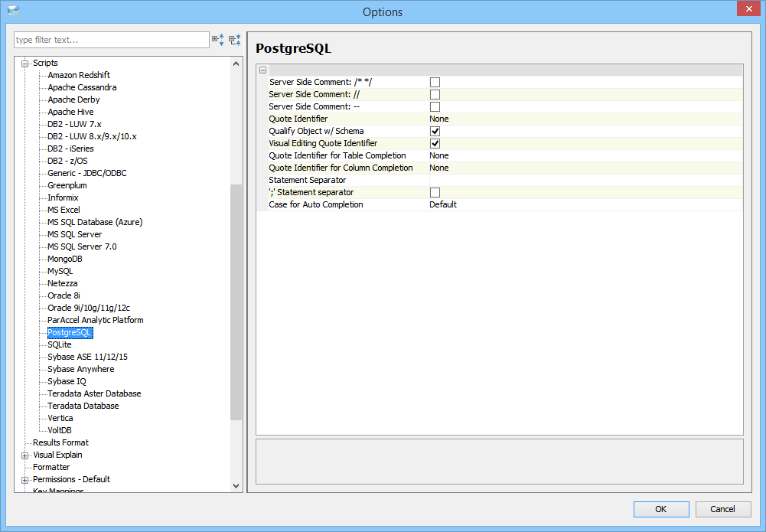Open Case for Auto Completion Default value
Image resolution: width=766 pixels, height=532 pixels.
coord(585,204)
